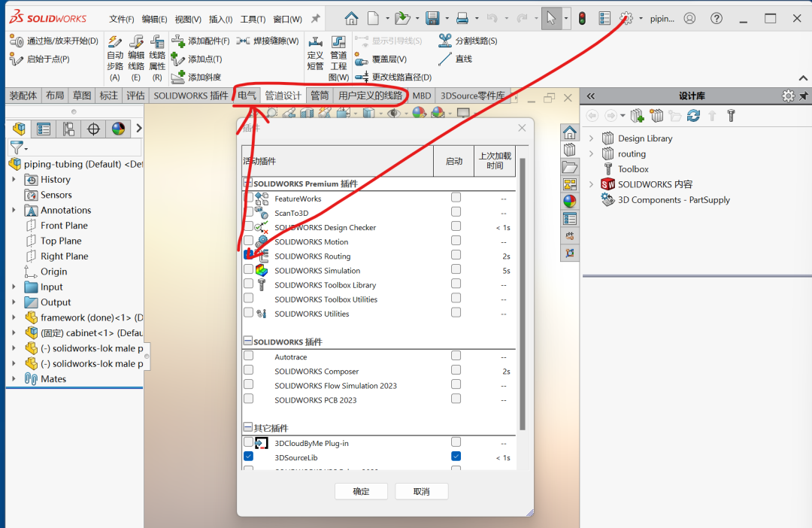
Task: Create a new document with New icon
Action: 373,19
